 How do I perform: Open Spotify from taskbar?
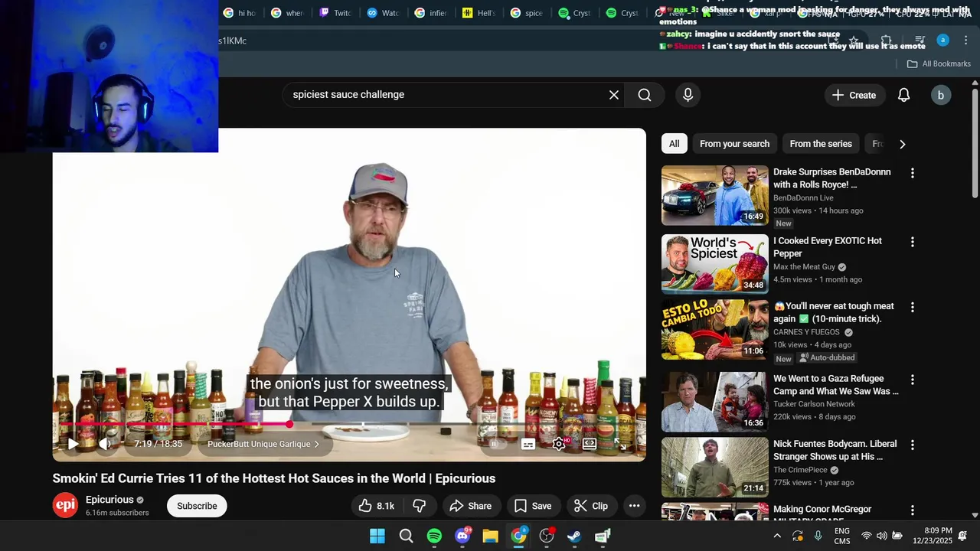(x=434, y=536)
